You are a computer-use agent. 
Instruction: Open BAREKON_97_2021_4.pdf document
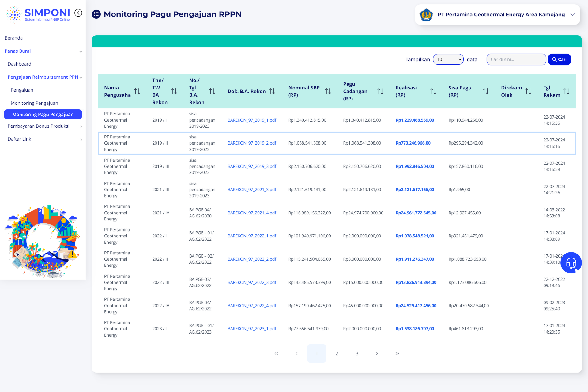(x=252, y=213)
